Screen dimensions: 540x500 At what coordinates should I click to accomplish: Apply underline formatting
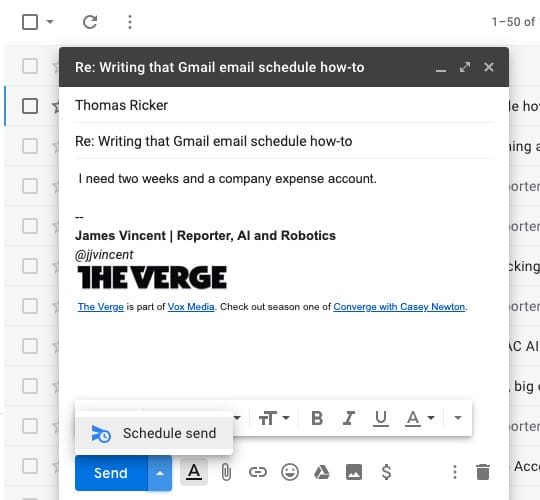coord(381,418)
